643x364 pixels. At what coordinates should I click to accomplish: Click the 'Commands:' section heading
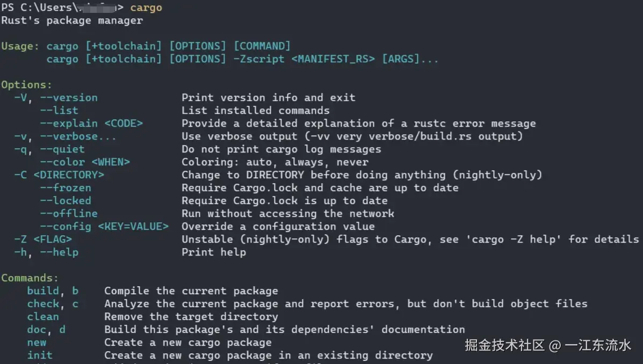pyautogui.click(x=30, y=278)
